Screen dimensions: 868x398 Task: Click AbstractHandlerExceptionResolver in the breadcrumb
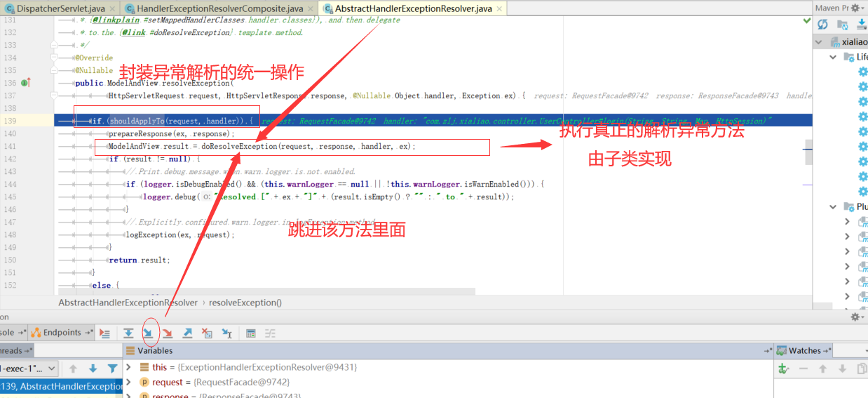coord(128,303)
